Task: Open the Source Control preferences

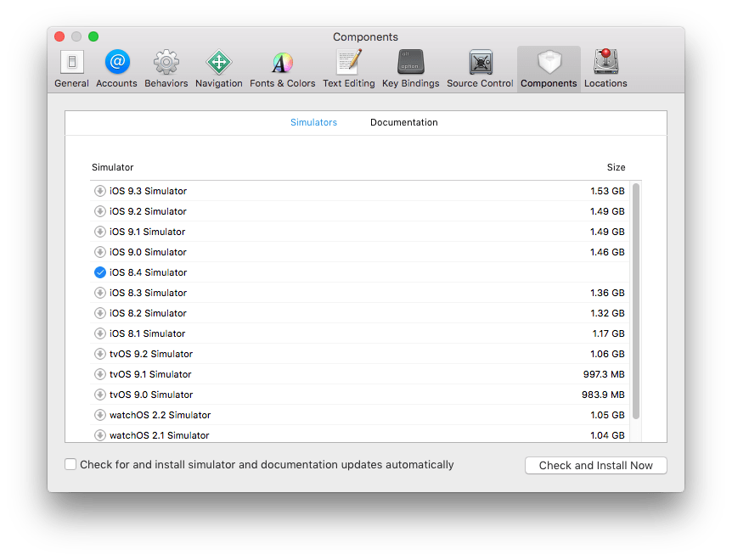Action: [480, 69]
